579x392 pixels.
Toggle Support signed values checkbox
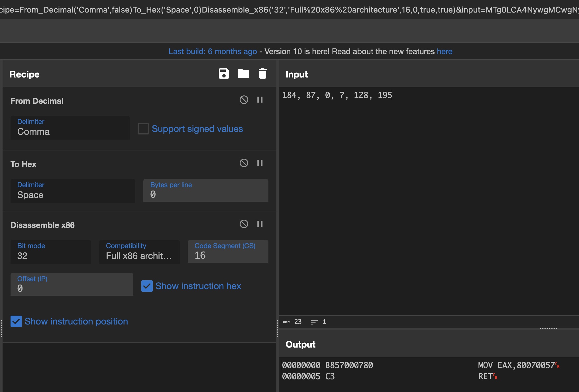[143, 129]
